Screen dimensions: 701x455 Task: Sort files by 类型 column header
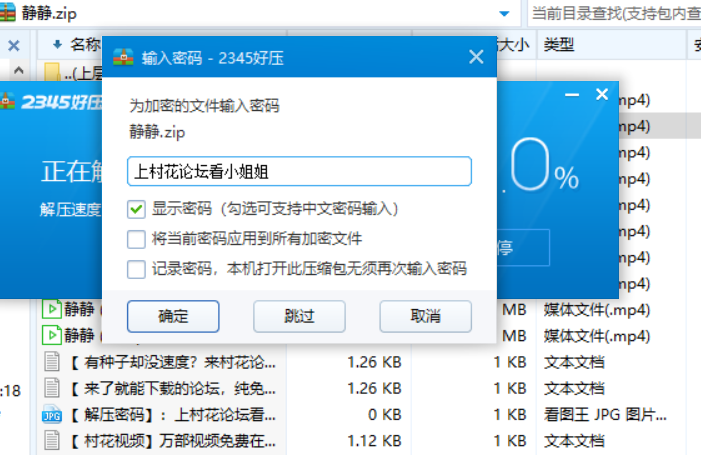tap(559, 45)
